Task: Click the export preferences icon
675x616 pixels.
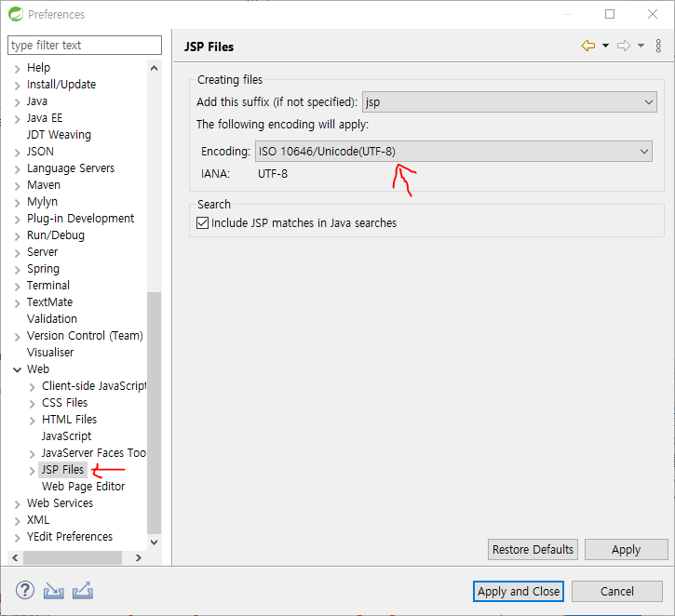Action: [x=83, y=590]
